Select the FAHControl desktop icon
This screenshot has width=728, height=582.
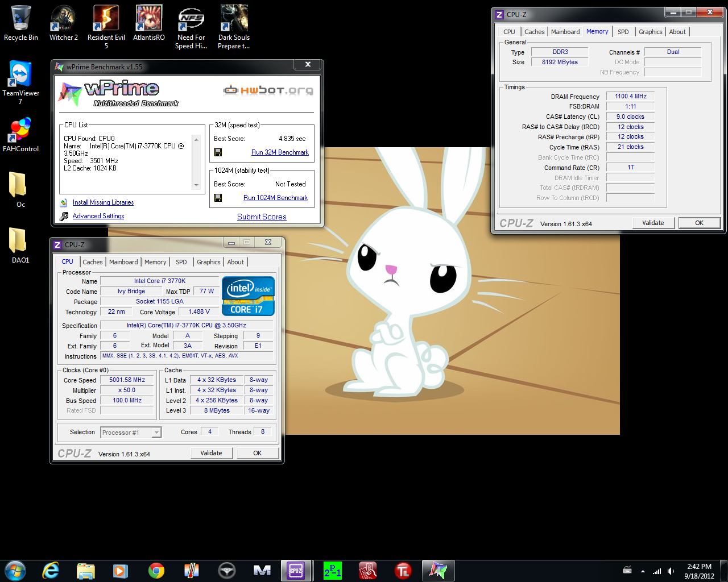(x=21, y=135)
